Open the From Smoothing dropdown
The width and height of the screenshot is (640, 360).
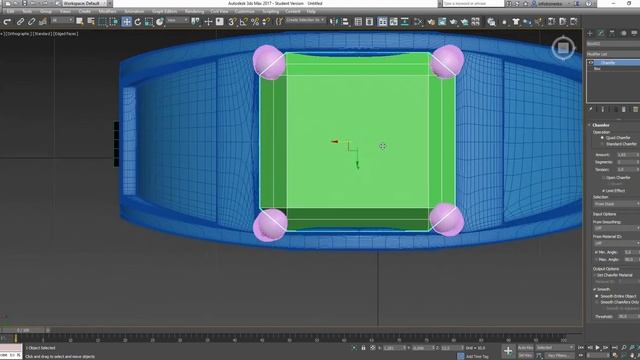(x=616, y=228)
